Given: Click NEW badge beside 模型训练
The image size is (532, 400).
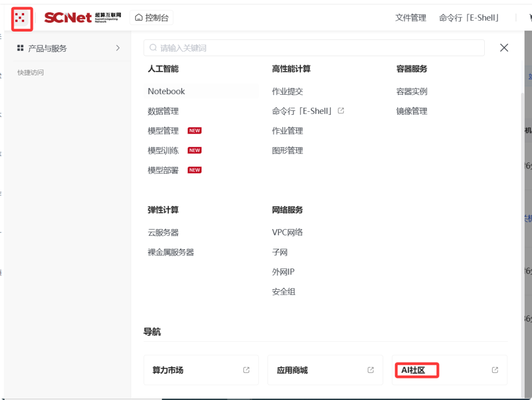Looking at the screenshot, I should [195, 150].
